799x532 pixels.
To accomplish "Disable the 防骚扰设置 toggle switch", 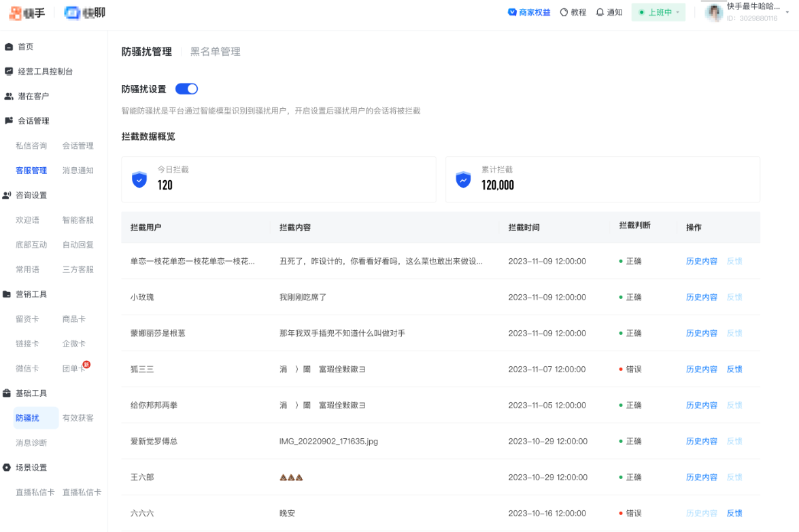I will [x=186, y=88].
